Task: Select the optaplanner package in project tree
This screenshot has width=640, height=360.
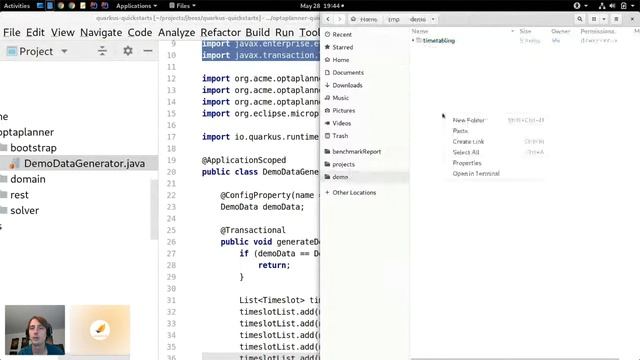Action: (x=27, y=132)
